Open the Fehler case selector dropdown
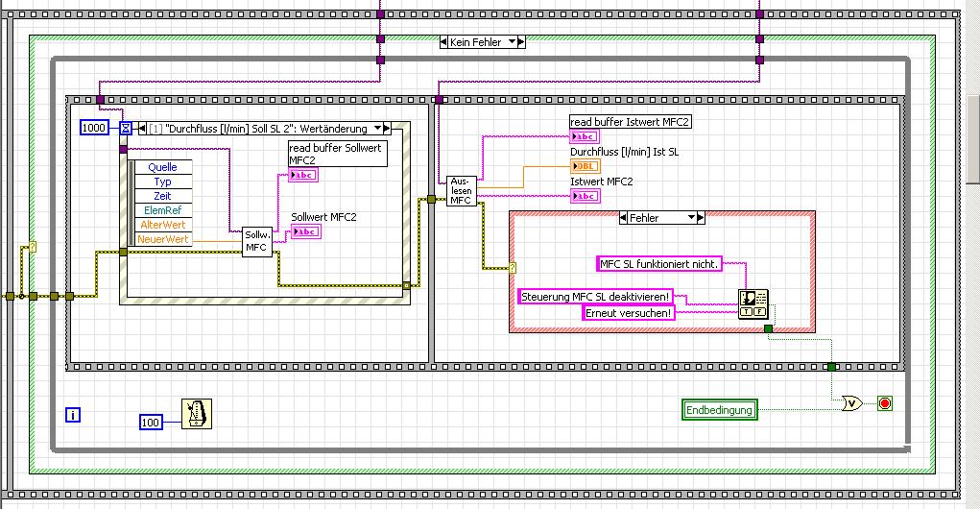 691,218
